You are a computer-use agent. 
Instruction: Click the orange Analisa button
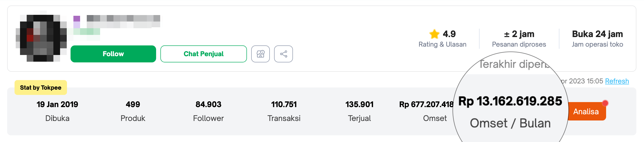tap(586, 111)
